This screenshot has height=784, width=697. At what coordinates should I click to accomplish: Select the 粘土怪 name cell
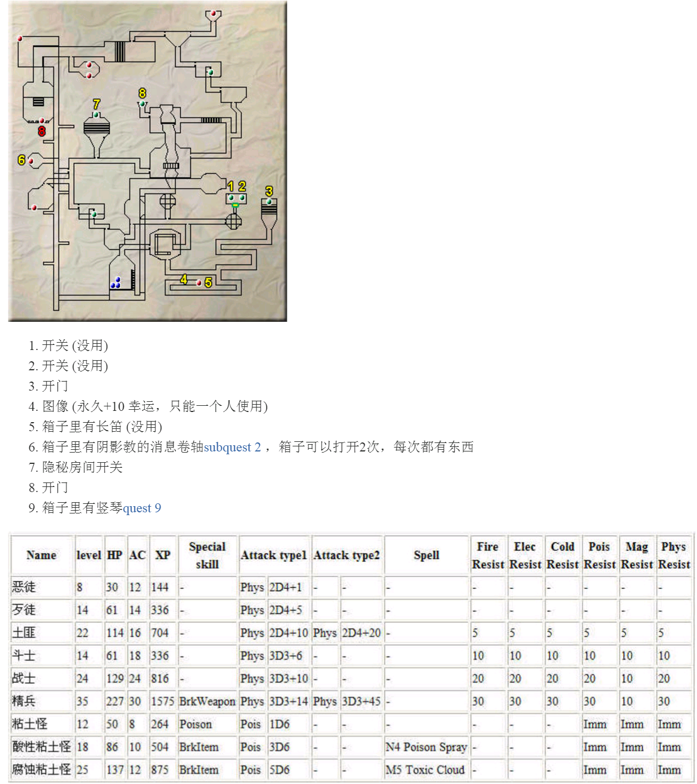[42, 724]
